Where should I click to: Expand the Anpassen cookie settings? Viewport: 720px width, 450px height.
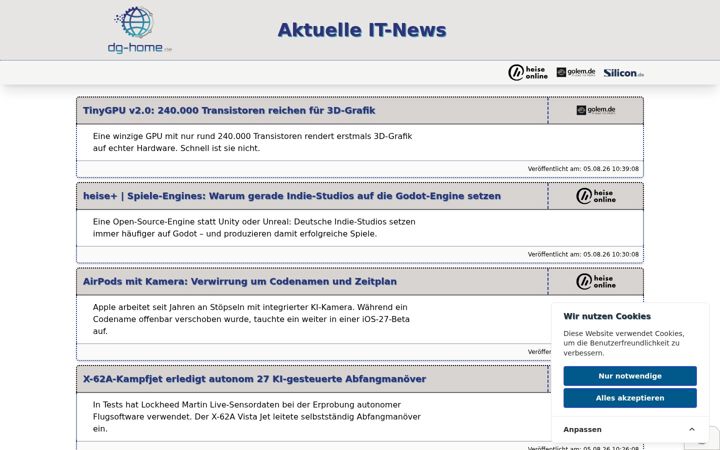click(630, 430)
